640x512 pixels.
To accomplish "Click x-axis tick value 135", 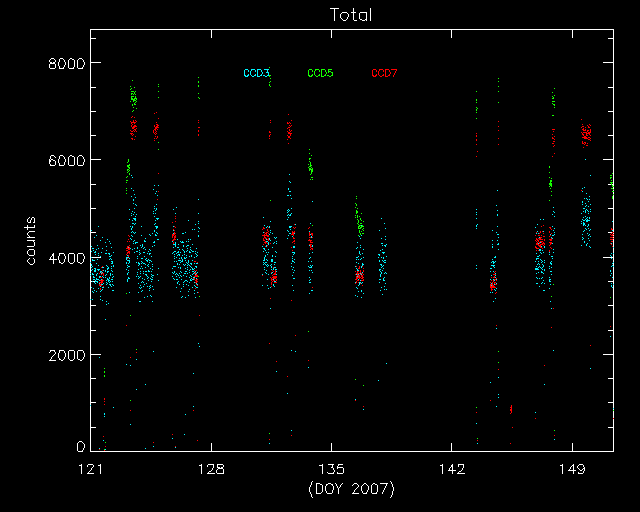I will click(331, 469).
